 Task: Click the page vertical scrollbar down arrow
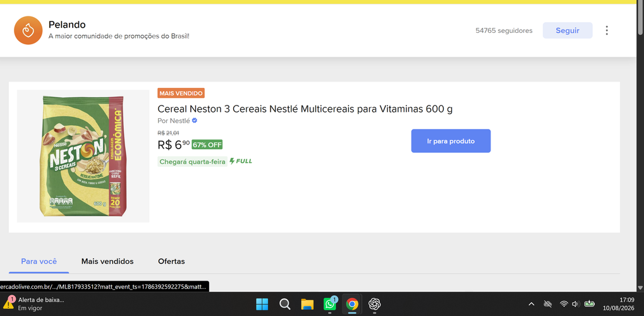640,288
